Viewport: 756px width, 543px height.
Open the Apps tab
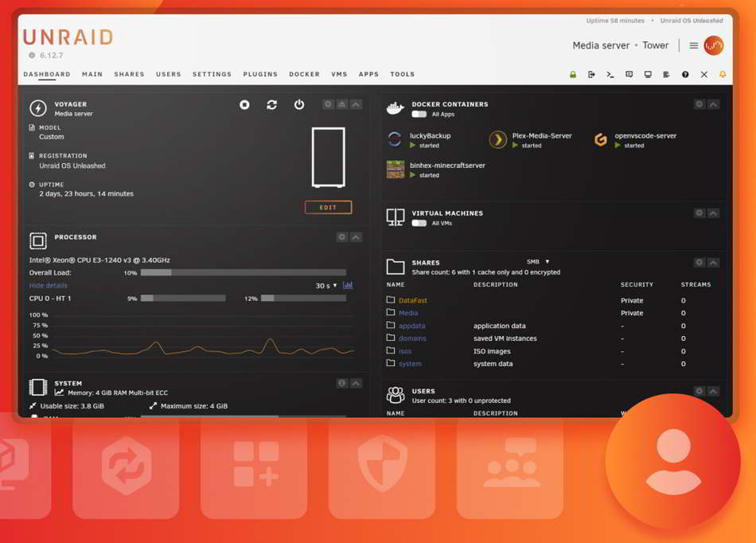368,74
